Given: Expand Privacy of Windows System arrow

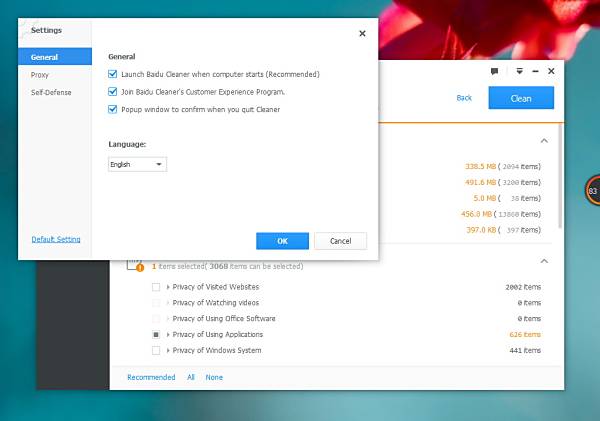Looking at the screenshot, I should (x=168, y=350).
